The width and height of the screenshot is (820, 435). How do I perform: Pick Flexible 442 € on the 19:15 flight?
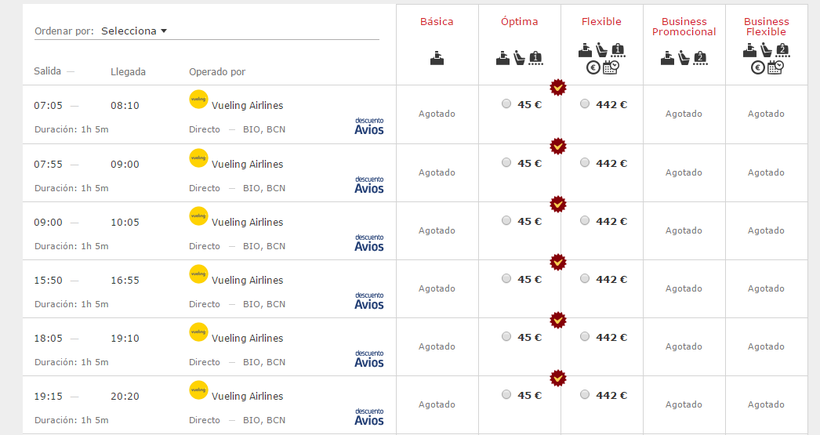(x=585, y=394)
